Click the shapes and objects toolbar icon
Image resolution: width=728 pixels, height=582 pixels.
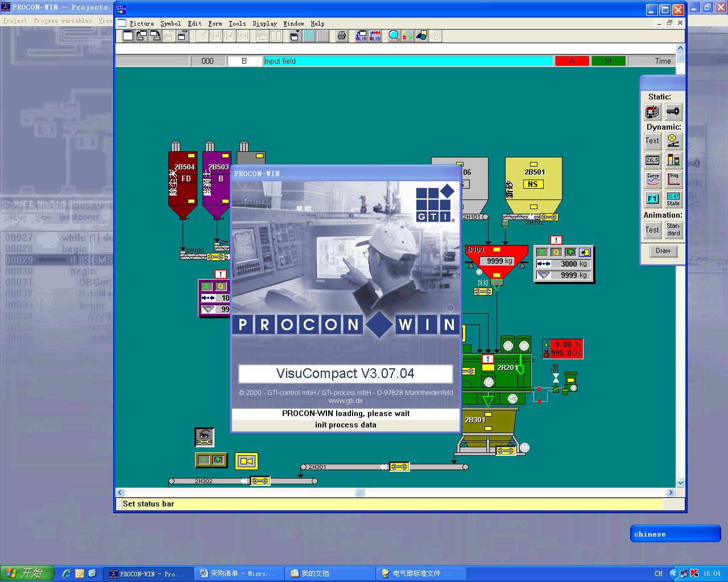tap(422, 36)
